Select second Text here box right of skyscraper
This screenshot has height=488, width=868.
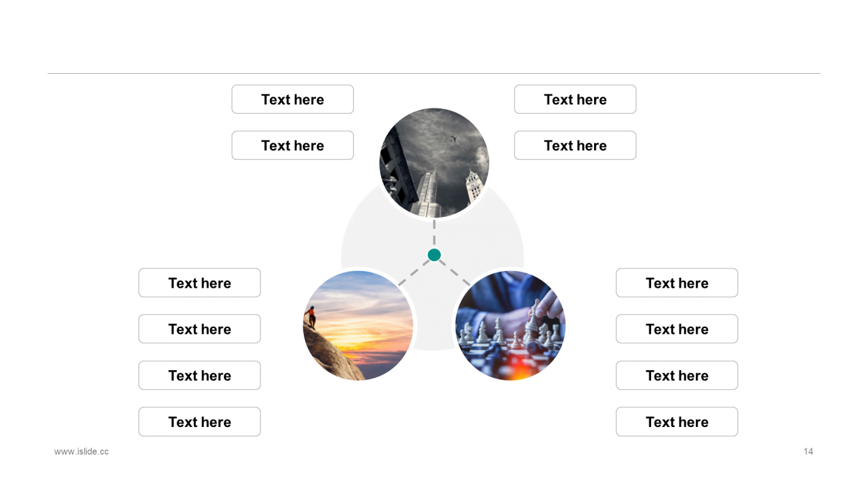[x=575, y=146]
